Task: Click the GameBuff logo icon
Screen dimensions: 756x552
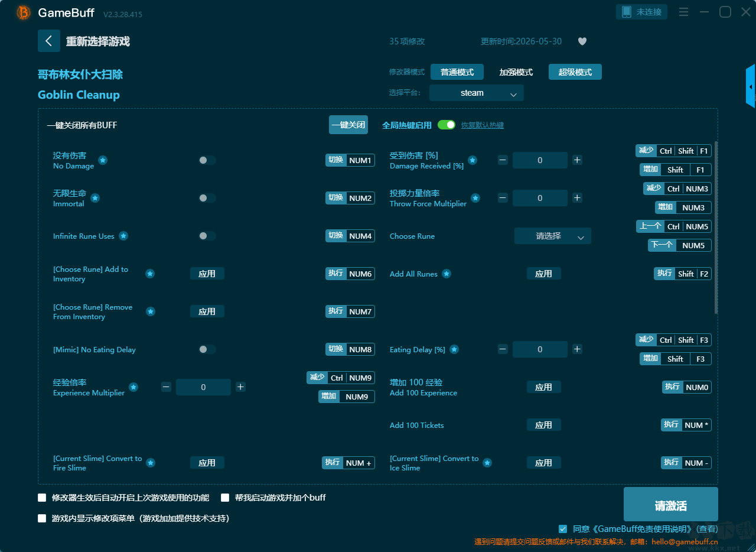Action: click(24, 12)
